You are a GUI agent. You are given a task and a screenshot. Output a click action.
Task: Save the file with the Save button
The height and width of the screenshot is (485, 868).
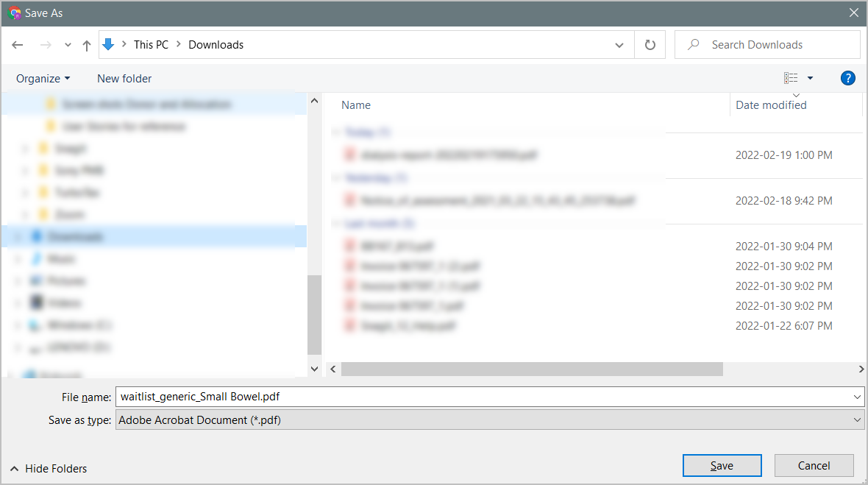click(722, 465)
